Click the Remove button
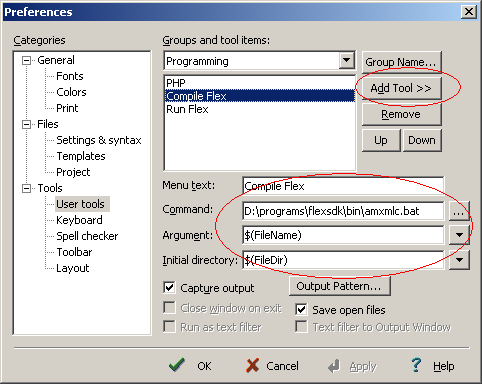482x384 pixels. (x=401, y=114)
